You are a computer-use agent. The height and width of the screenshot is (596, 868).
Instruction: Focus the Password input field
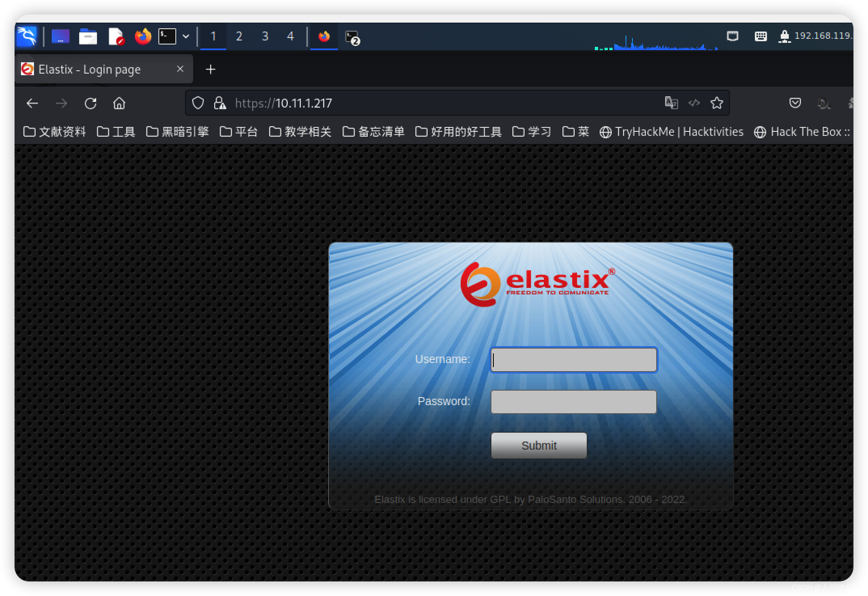tap(574, 402)
